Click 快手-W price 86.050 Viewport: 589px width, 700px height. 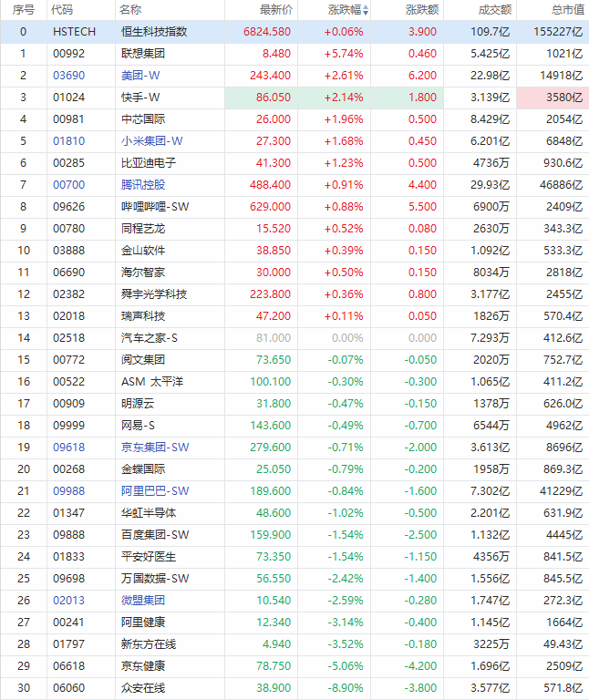[x=274, y=98]
